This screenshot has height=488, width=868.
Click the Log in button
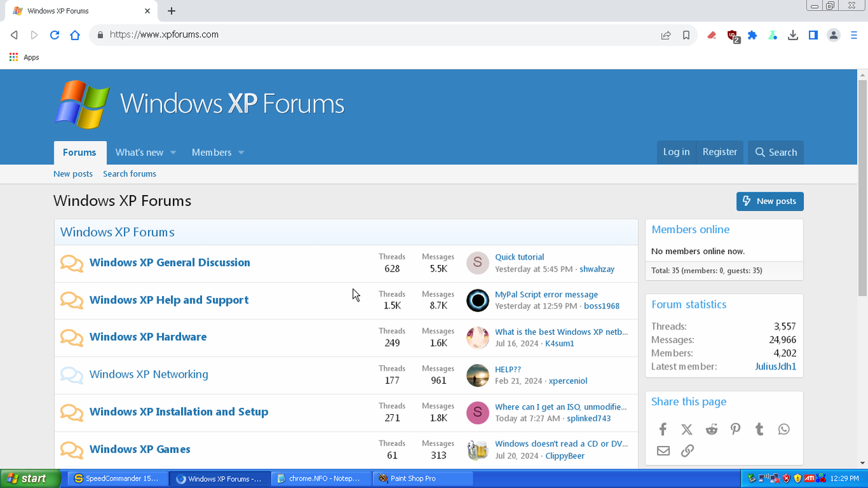click(x=676, y=152)
